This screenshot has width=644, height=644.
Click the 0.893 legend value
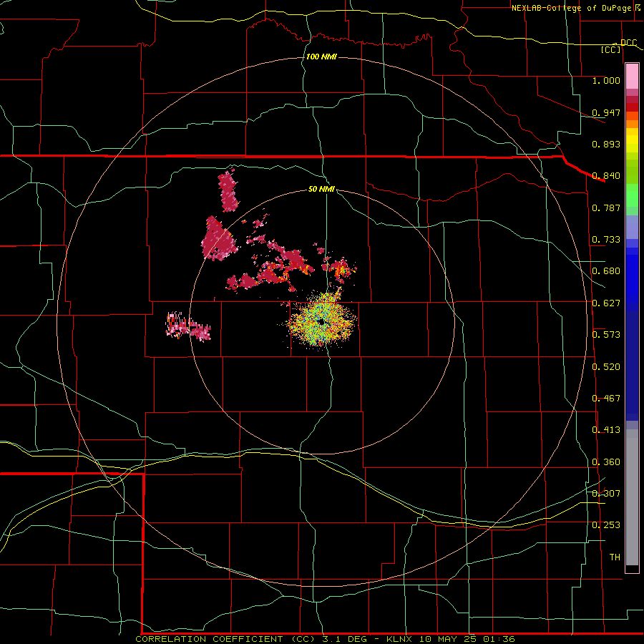[606, 144]
